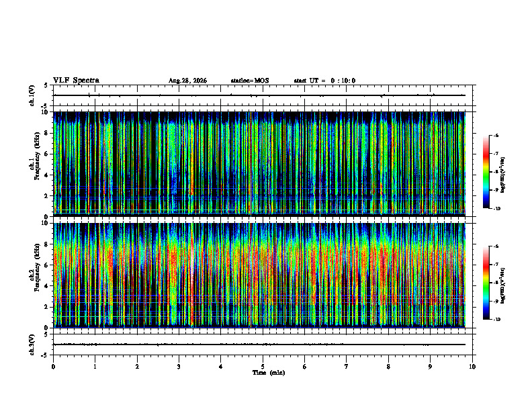Click the 3 minute tick label on time axis
Screen dimensions: 532x411
[x=179, y=367]
